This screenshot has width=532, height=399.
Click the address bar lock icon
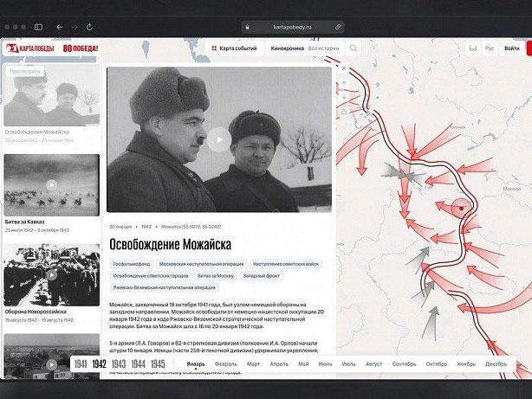coord(247,27)
